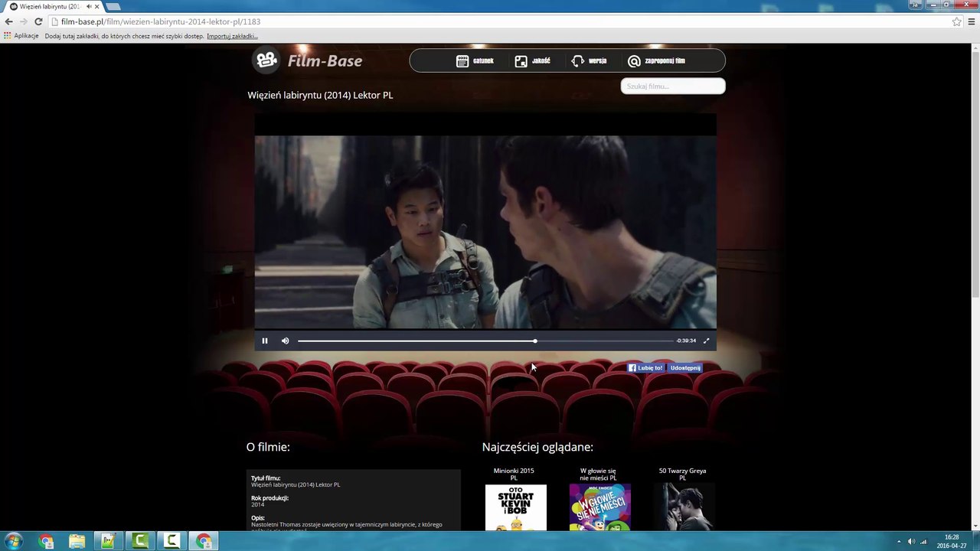This screenshot has width=980, height=551.
Task: Show hidden system tray icons
Action: pyautogui.click(x=899, y=542)
